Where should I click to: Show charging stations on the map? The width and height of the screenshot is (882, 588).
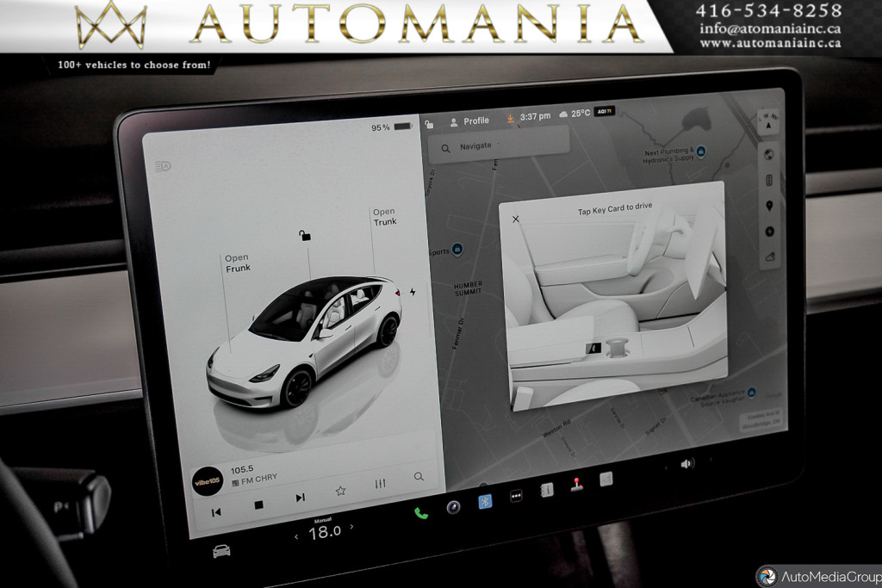point(769,231)
